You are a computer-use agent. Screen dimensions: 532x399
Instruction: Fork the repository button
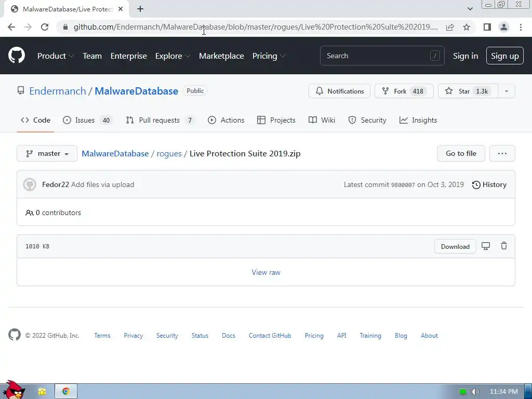pos(404,91)
